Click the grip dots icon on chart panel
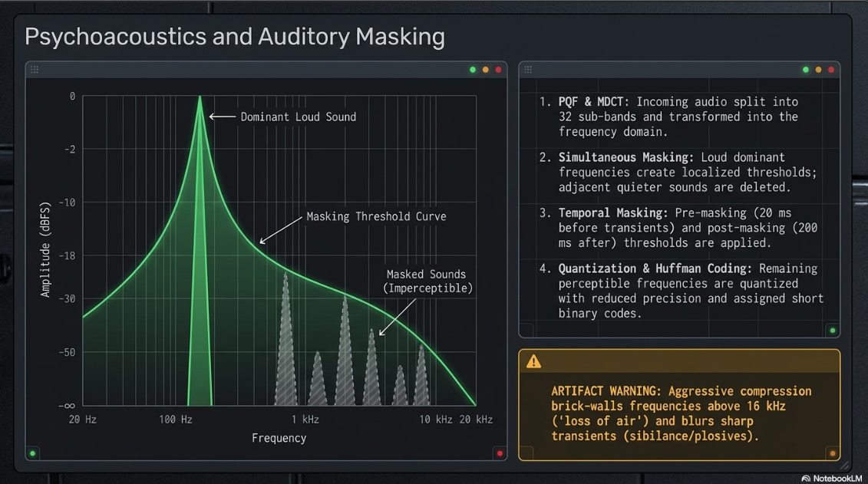The height and width of the screenshot is (484, 868). coord(35,70)
